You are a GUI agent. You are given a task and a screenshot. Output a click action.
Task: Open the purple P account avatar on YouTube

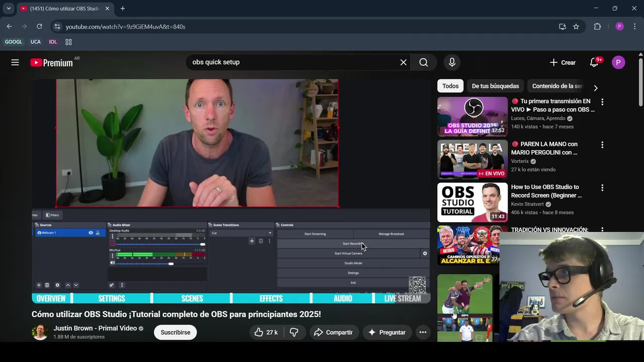[x=618, y=62]
